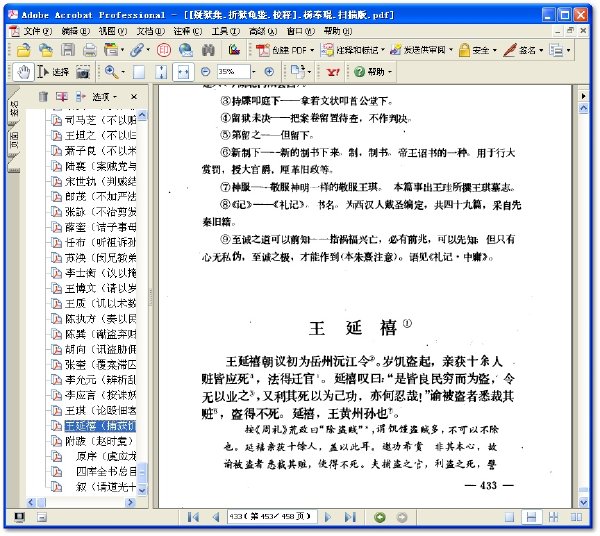Click the green Previous View button
600x536 pixels.
pos(380,517)
